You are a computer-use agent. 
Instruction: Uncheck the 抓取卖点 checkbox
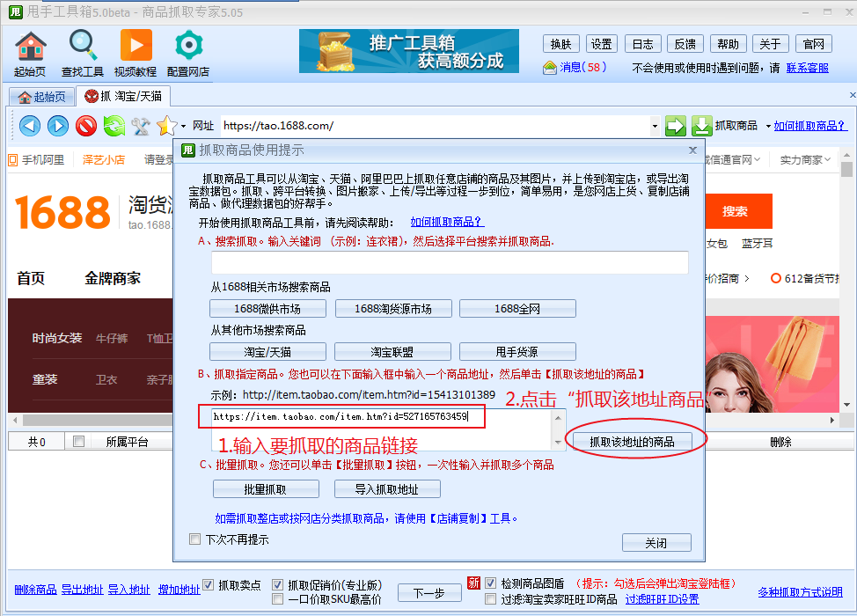click(209, 585)
